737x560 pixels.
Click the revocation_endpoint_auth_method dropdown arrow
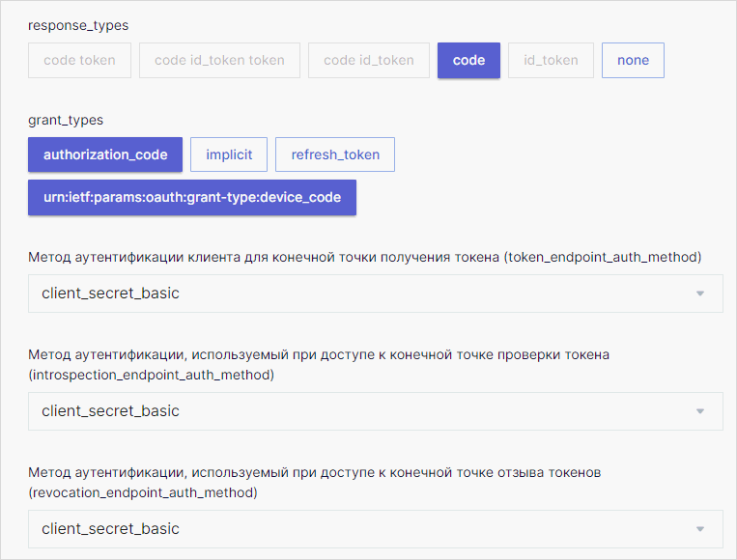(700, 529)
